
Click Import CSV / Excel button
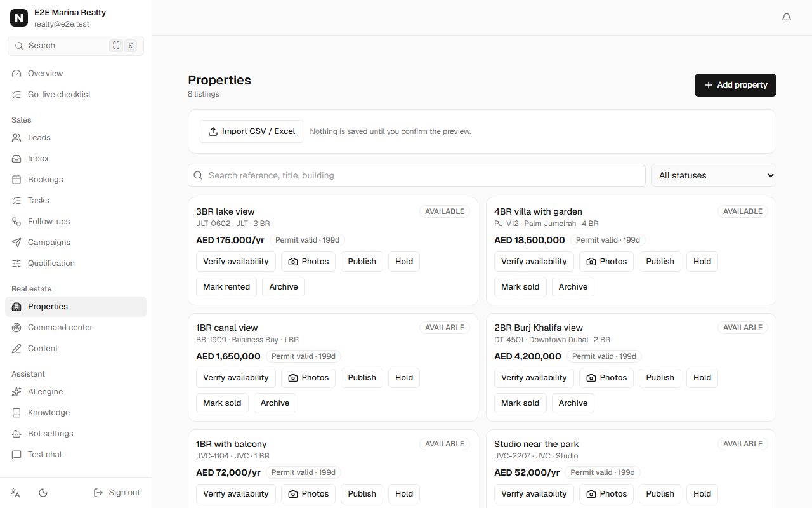point(251,131)
